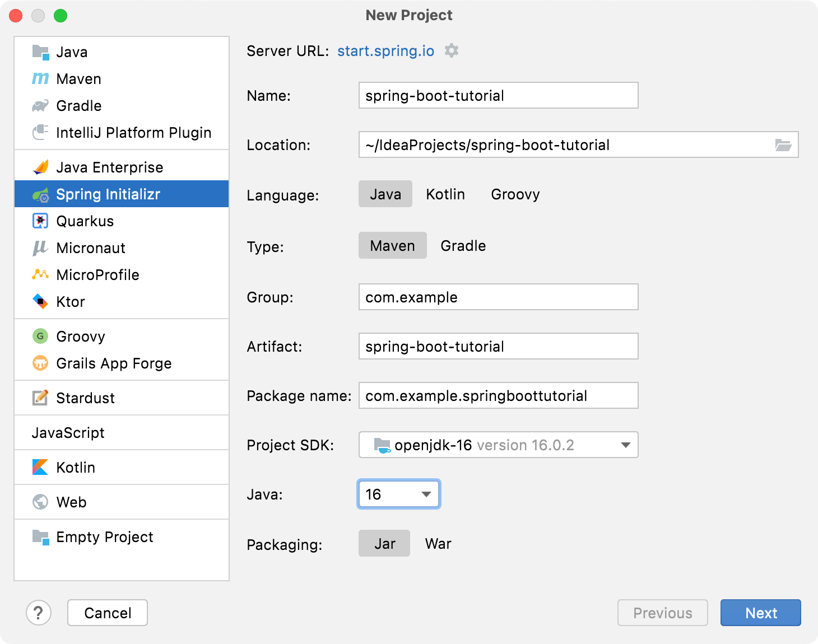This screenshot has width=818, height=644.
Task: Click the Cancel button
Action: tap(108, 613)
